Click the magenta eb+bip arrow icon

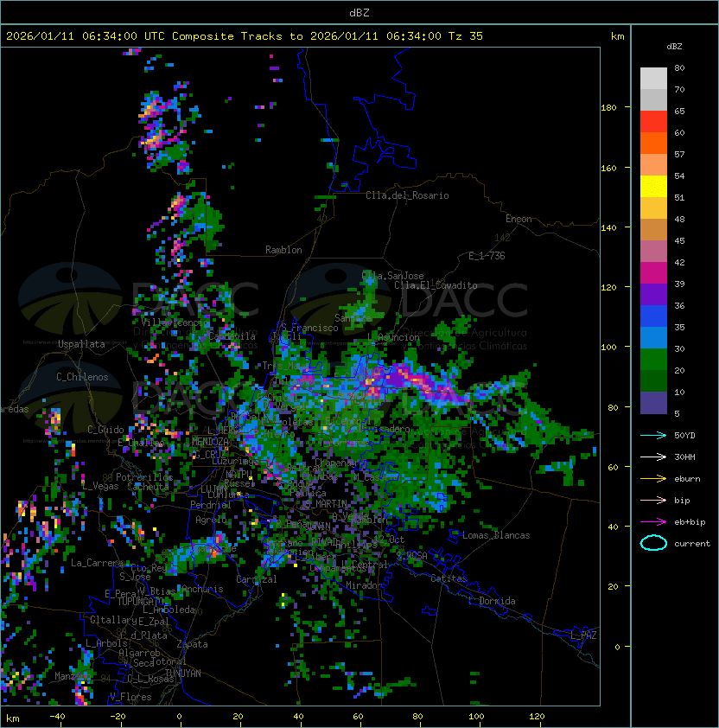[653, 522]
